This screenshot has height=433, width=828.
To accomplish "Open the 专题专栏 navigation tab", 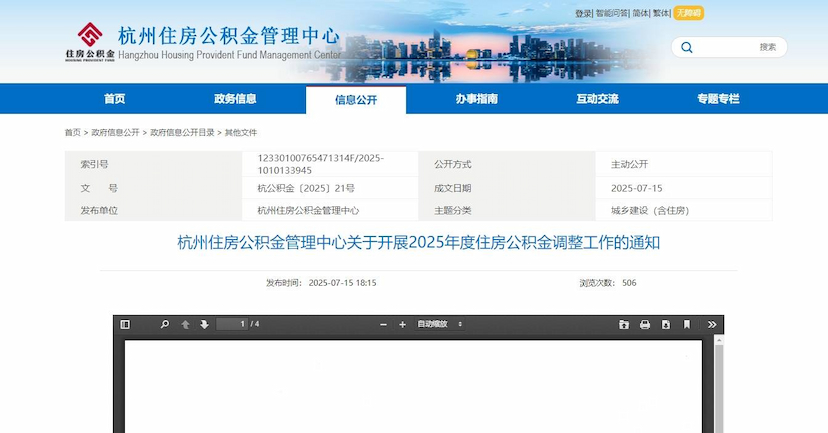I will click(x=718, y=99).
